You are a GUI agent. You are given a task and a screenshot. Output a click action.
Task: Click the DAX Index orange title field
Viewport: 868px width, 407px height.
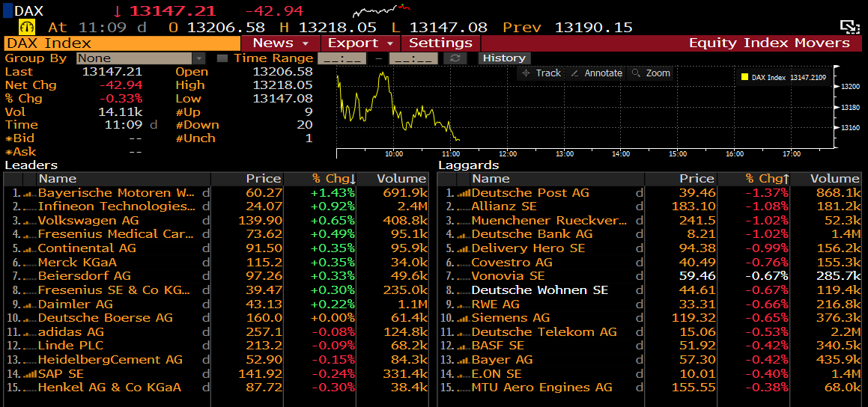[122, 43]
